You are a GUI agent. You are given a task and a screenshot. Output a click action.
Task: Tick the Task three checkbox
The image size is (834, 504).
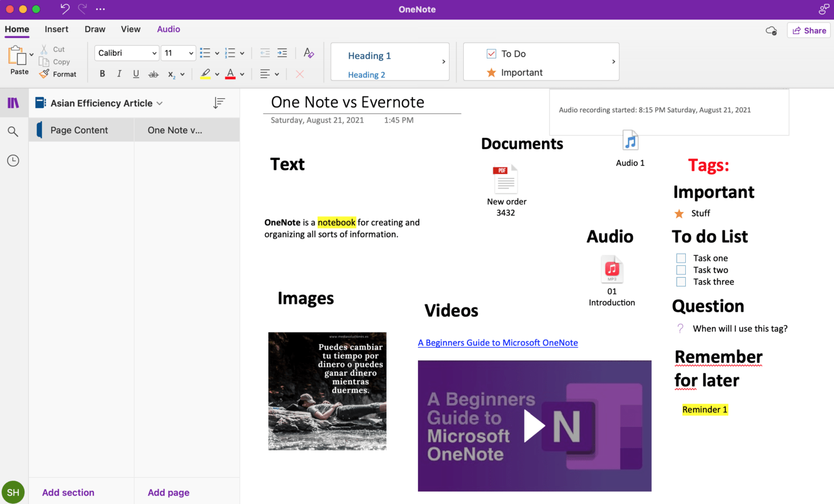pyautogui.click(x=681, y=282)
